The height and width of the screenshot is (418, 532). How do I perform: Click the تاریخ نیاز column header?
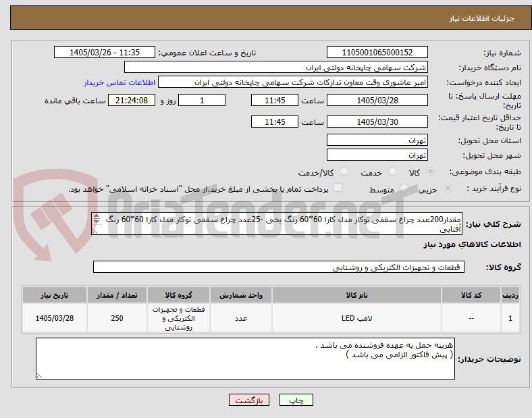pyautogui.click(x=55, y=295)
